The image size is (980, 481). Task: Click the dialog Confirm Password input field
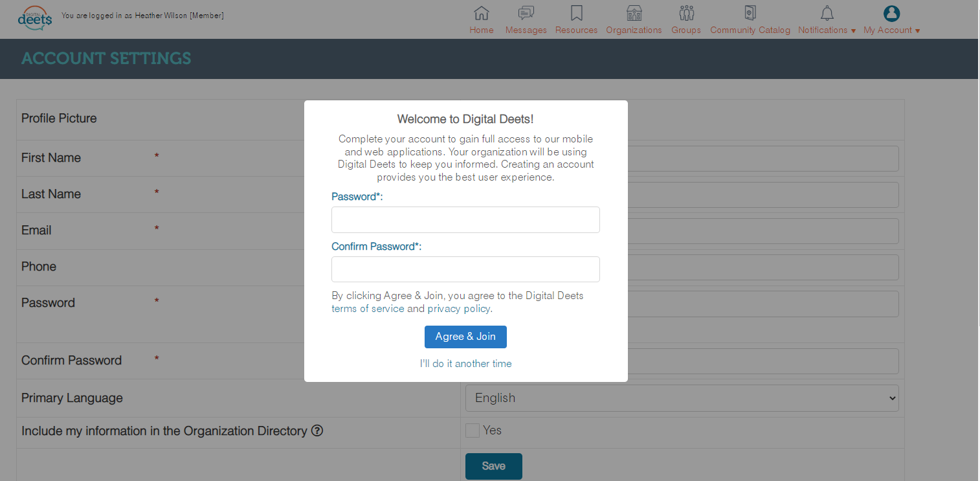tap(465, 269)
